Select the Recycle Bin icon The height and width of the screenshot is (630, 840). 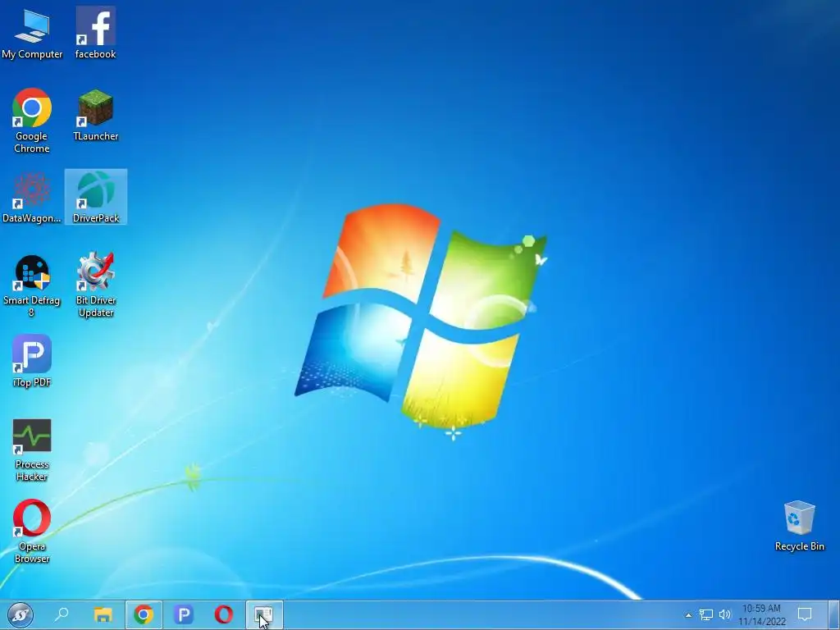[x=799, y=526]
